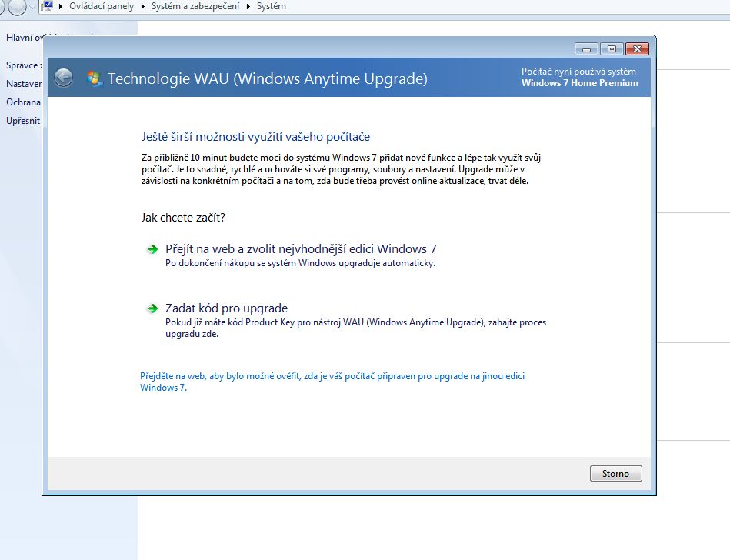Open 'Hlavní' link in Control Panel sidebar

click(x=24, y=38)
